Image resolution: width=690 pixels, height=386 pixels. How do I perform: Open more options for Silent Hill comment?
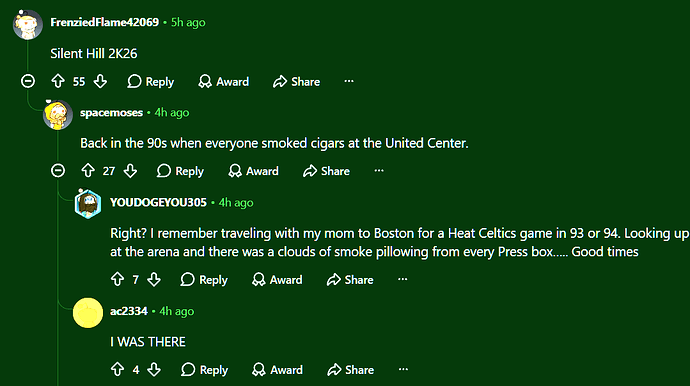pos(349,81)
